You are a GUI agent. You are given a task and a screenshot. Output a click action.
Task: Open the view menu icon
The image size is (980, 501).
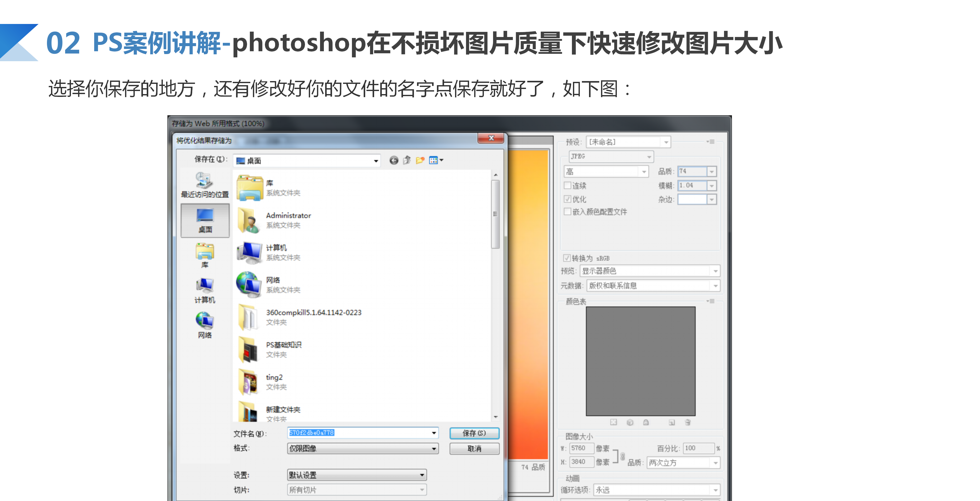pyautogui.click(x=436, y=160)
